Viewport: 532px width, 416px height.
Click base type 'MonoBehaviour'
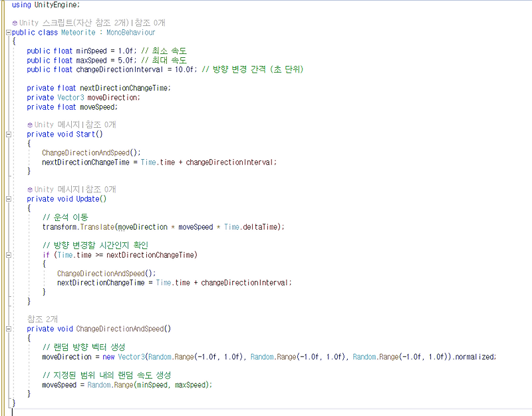(x=130, y=32)
